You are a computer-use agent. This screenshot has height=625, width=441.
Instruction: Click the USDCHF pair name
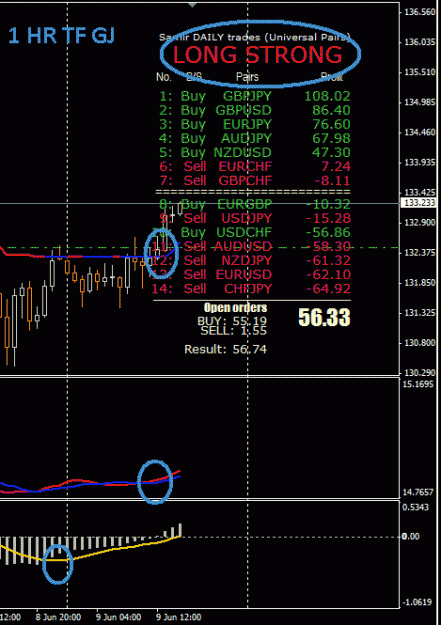point(244,232)
